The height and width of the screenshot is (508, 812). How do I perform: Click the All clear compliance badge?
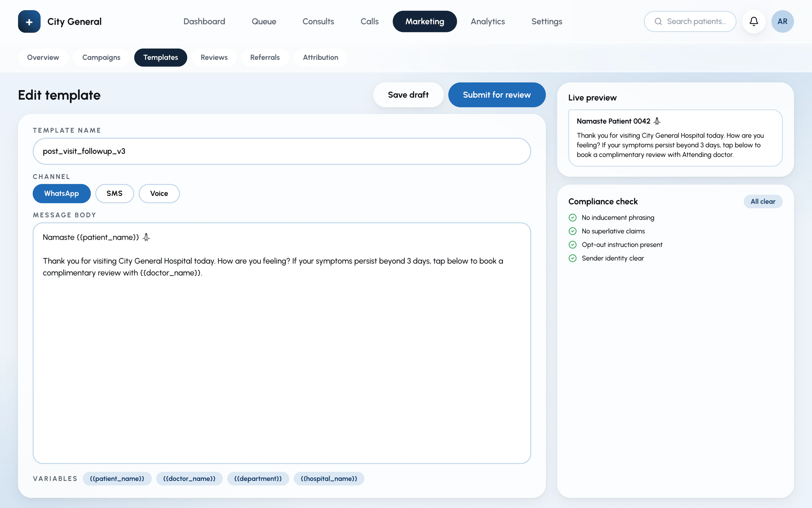(763, 202)
